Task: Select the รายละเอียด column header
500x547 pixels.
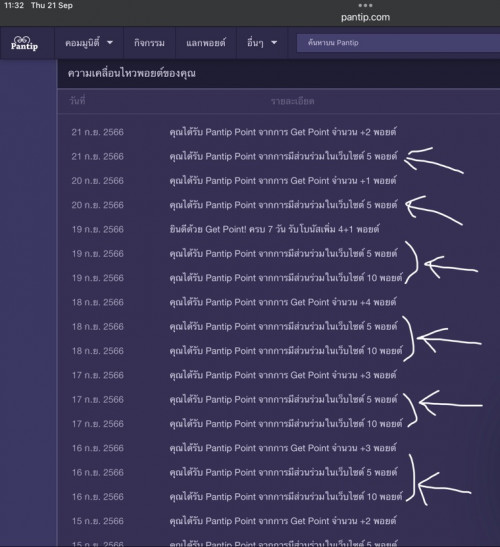Action: click(x=292, y=101)
